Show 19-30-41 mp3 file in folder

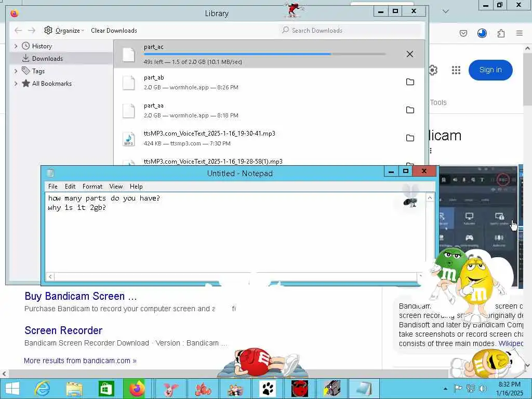(x=410, y=138)
